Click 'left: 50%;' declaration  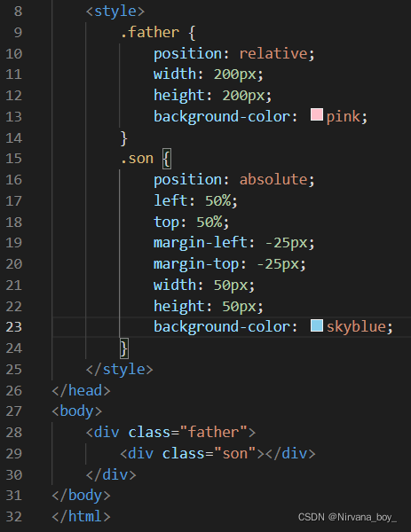[x=195, y=200]
